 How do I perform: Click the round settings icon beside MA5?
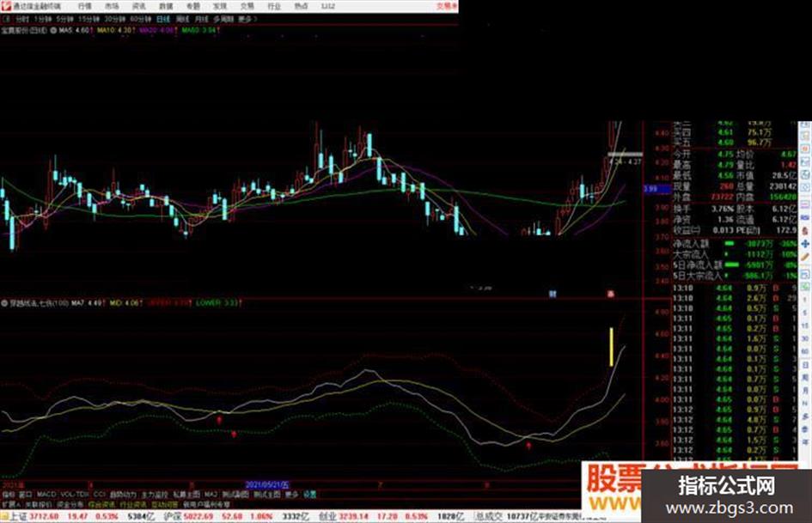pyautogui.click(x=53, y=31)
